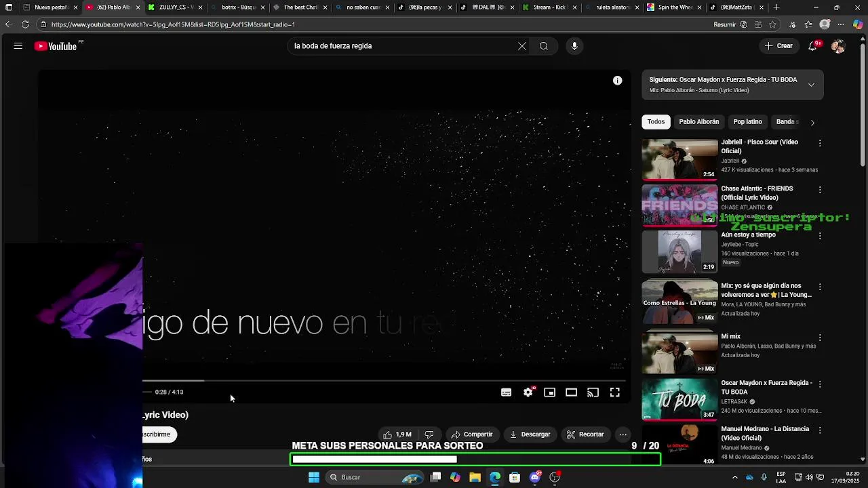Open options for Mi mix
868x488 pixels.
[x=820, y=338]
